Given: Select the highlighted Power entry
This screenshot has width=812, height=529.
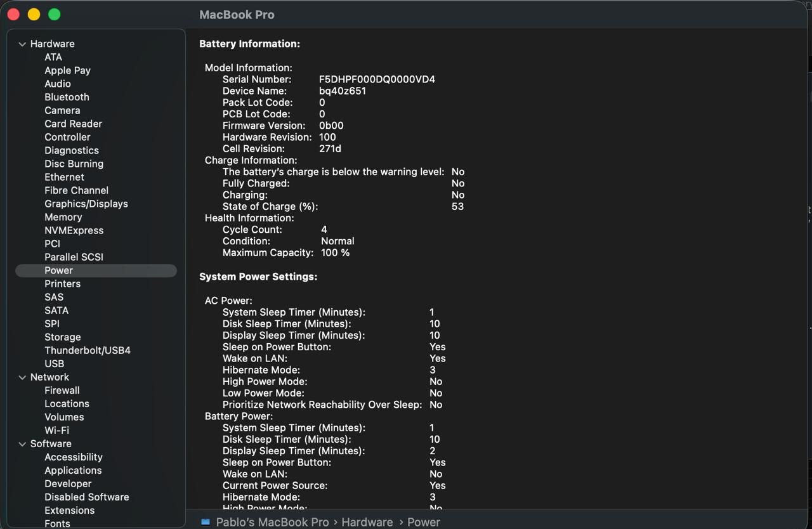Looking at the screenshot, I should coord(96,270).
